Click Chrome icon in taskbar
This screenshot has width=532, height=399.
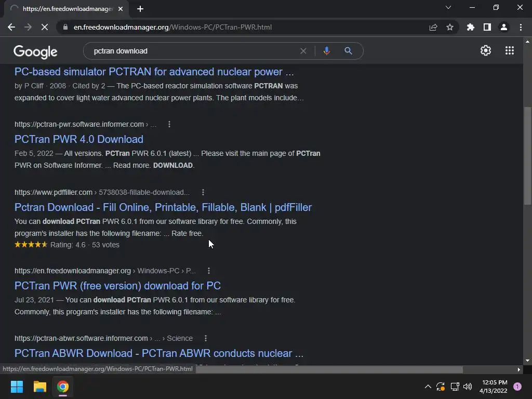click(x=63, y=387)
